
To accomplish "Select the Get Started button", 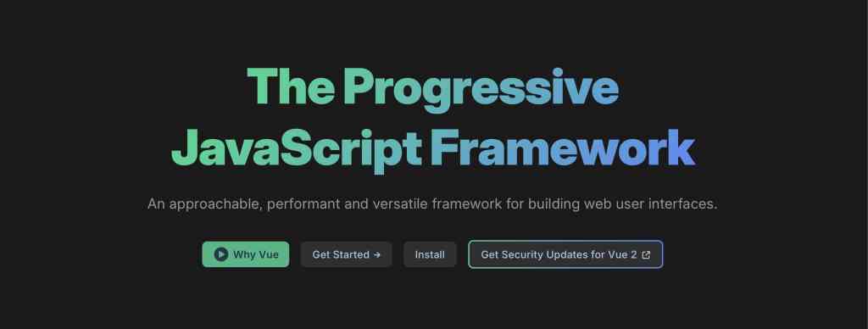I will click(347, 254).
